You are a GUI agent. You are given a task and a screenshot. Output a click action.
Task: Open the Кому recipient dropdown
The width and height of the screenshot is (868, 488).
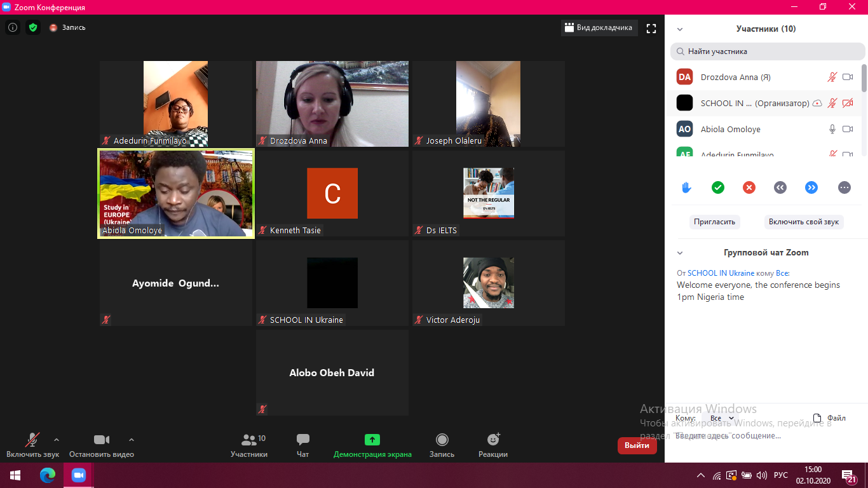[722, 418]
